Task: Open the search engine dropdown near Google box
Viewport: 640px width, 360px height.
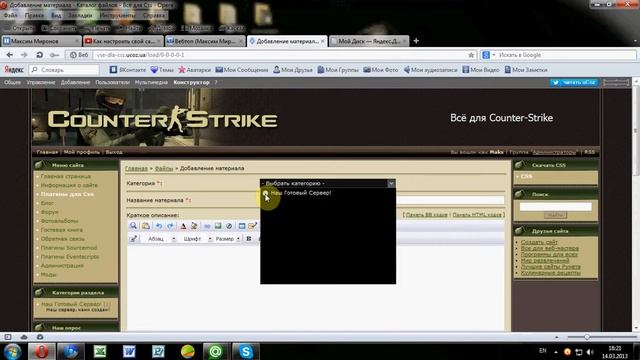Action: (493, 55)
